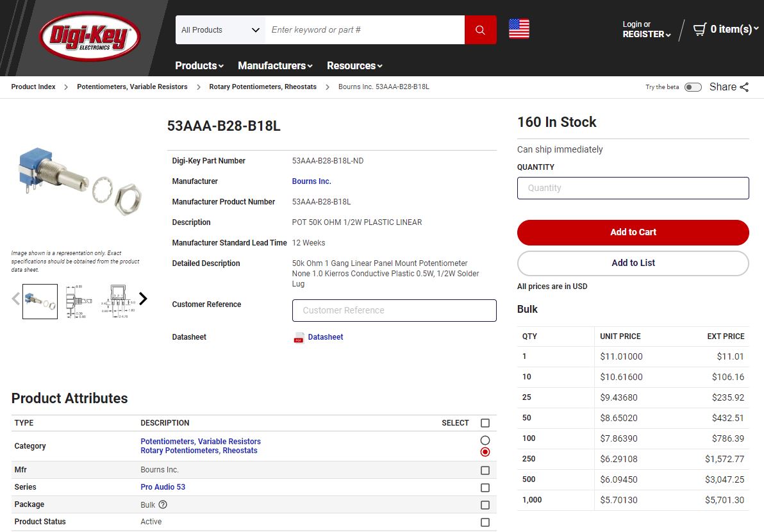Show the next image thumbnail arrow
Screen dimensions: 764x532
[x=143, y=299]
